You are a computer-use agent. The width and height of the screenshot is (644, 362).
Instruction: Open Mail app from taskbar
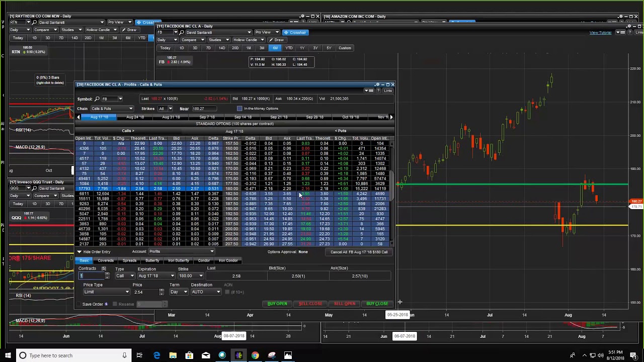(206, 355)
